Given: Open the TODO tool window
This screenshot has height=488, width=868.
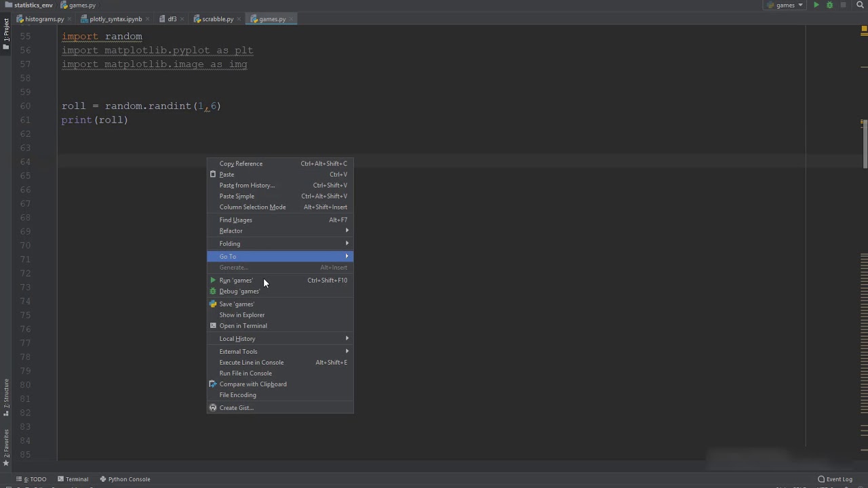Looking at the screenshot, I should 35,479.
